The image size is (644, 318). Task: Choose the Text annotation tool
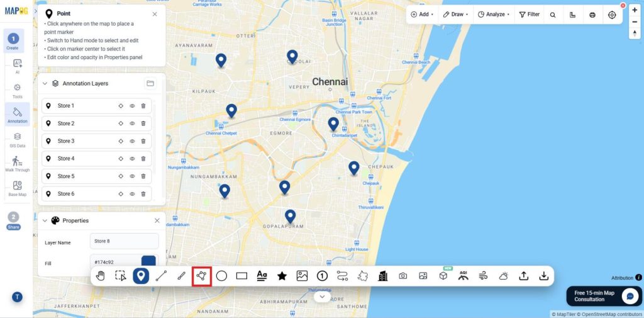tap(262, 276)
